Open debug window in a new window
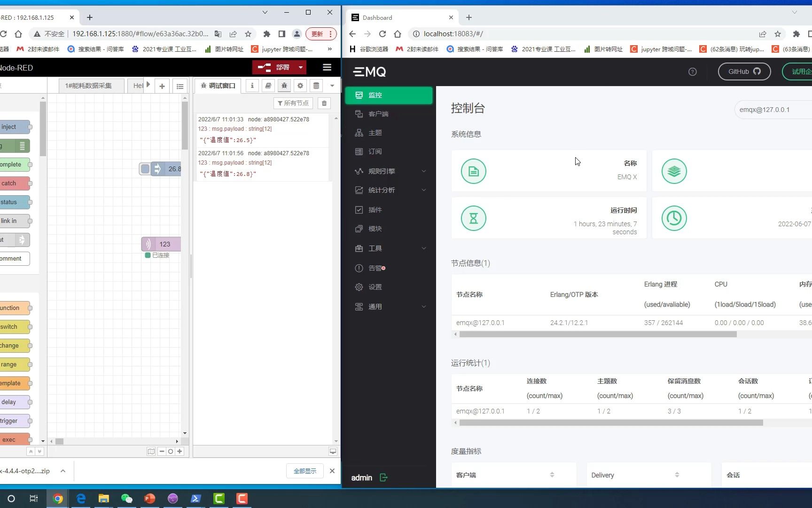The image size is (812, 508). tap(333, 452)
